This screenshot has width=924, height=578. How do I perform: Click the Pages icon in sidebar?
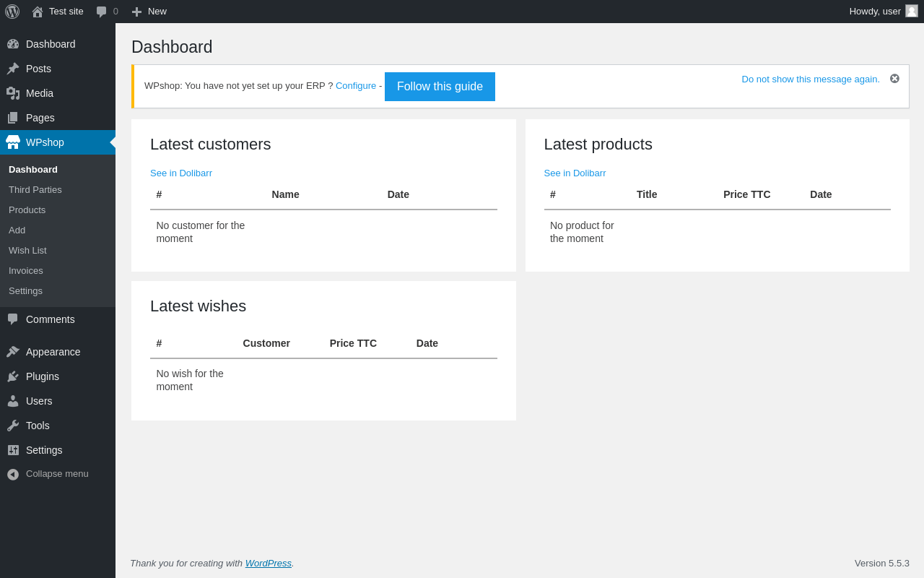13,118
